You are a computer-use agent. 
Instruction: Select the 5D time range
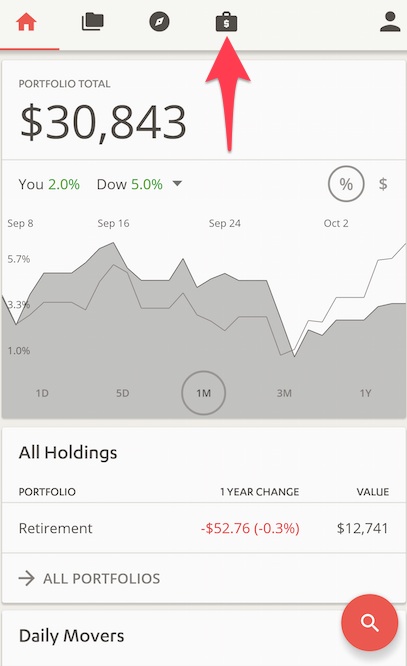click(123, 393)
